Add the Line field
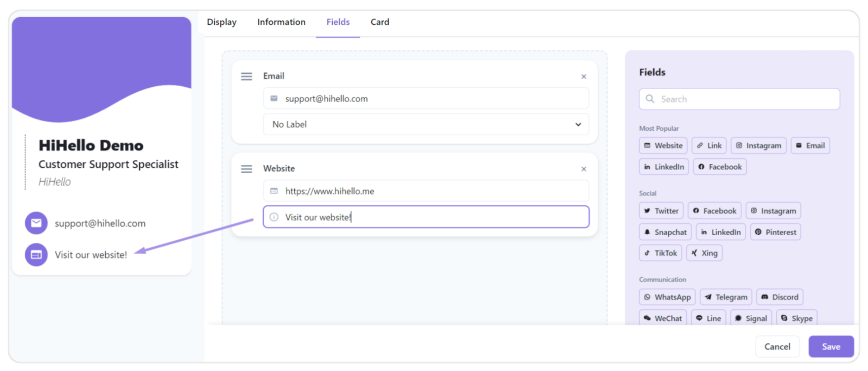 click(x=708, y=318)
